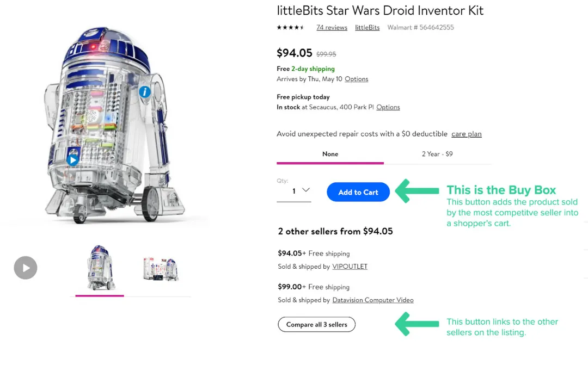588x365 pixels.
Task: Open the Qty dropdown chevron
Action: (306, 190)
